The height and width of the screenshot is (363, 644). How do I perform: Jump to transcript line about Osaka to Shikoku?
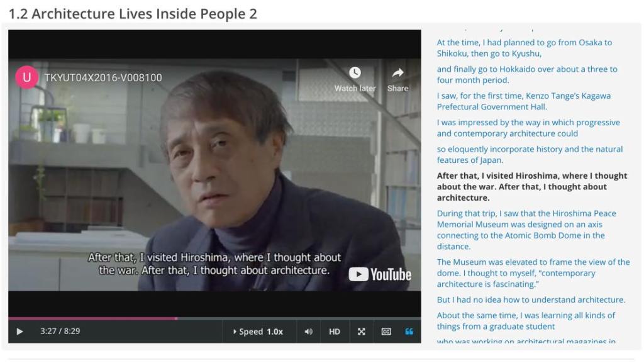[x=524, y=48]
